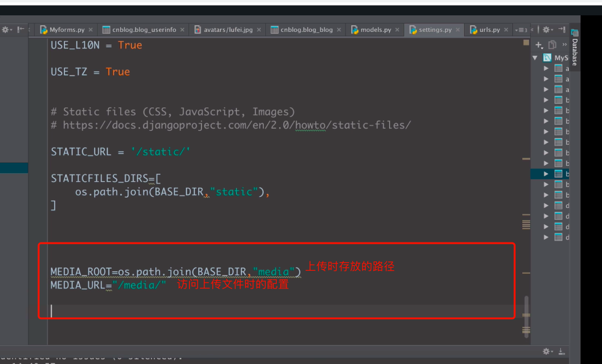Close the cnblog.blog_blog tab
The image size is (602, 364).
click(x=339, y=29)
